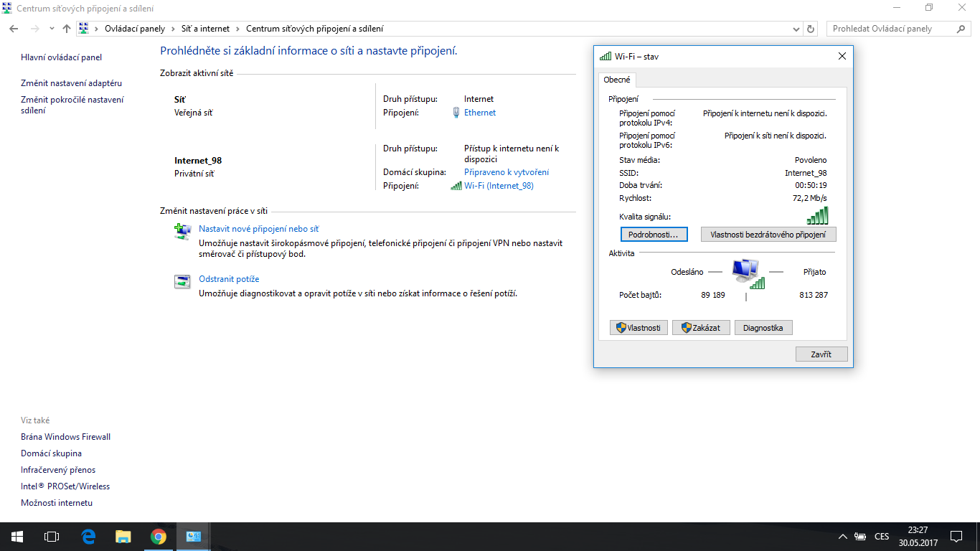Click the new connection setup icon
This screenshot has height=551, width=980.
pos(183,231)
